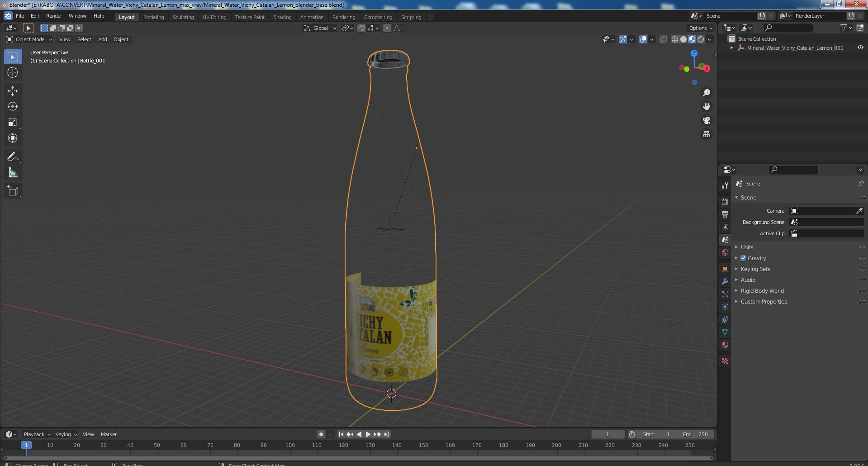Select the Add Cube tool
The width and height of the screenshot is (868, 466).
coord(13,191)
